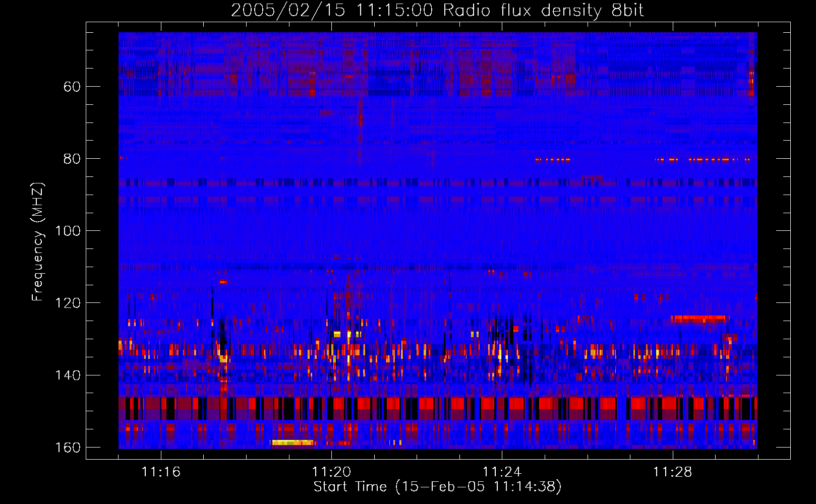Click the '11:20' time tick label

[331, 472]
